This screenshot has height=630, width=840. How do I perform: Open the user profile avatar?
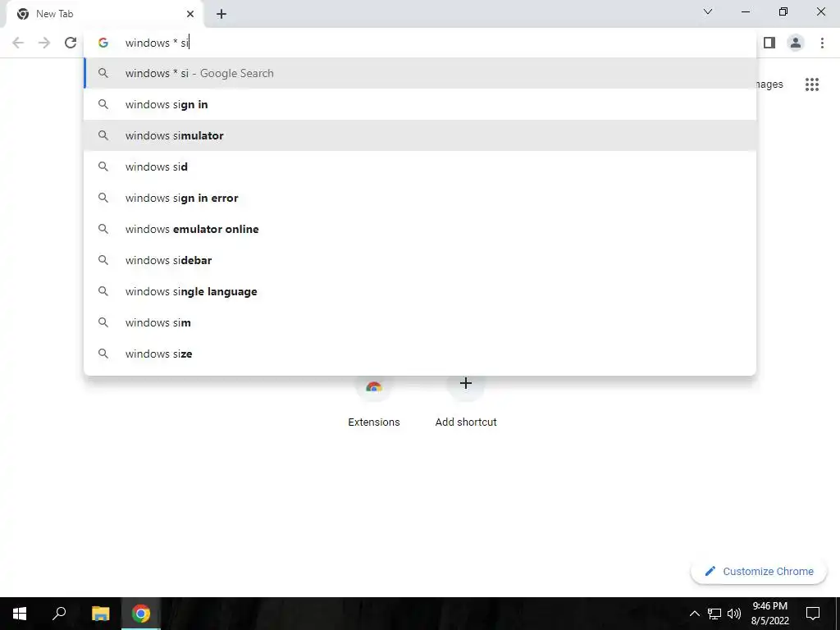click(796, 43)
